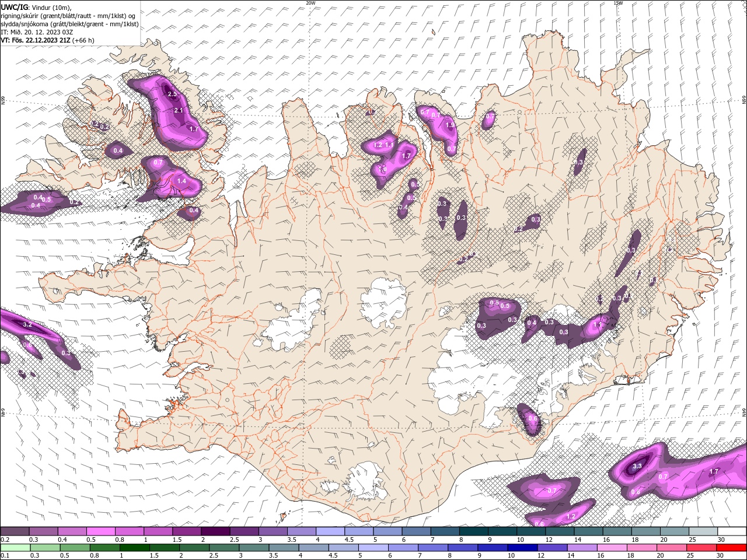Click the top legend row swatch starting at 0.2
This screenshot has width=747, height=560.
[15, 531]
